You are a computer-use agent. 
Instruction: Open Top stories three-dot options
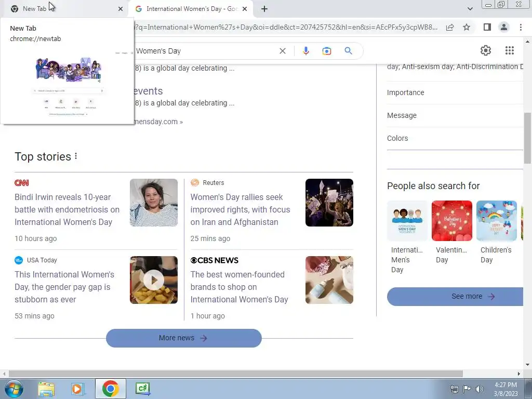(x=76, y=156)
